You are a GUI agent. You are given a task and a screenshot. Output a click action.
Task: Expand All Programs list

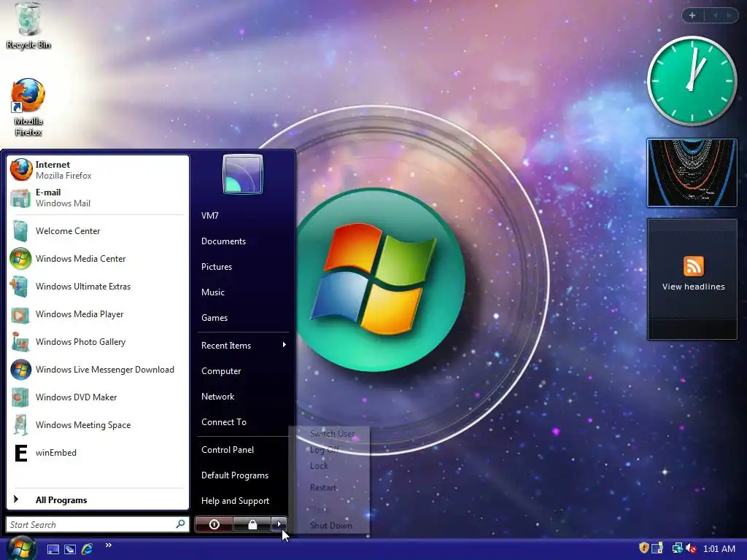pyautogui.click(x=98, y=500)
